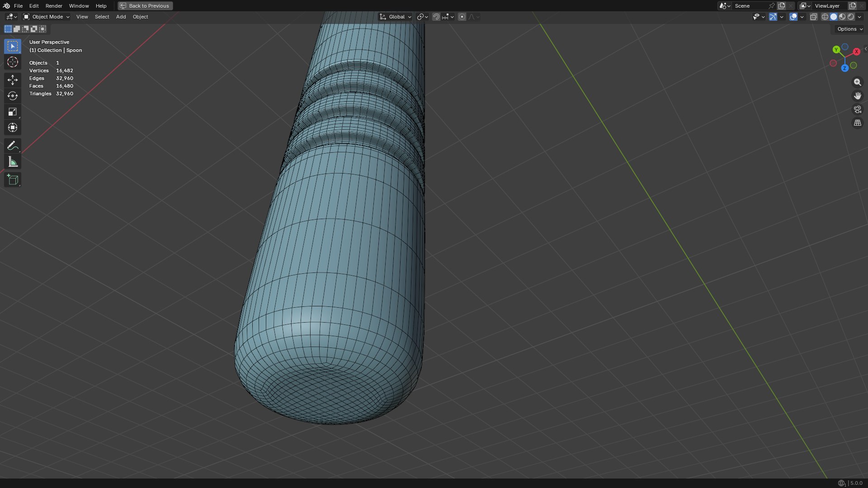
Task: Switch to rendered shading
Action: (851, 17)
